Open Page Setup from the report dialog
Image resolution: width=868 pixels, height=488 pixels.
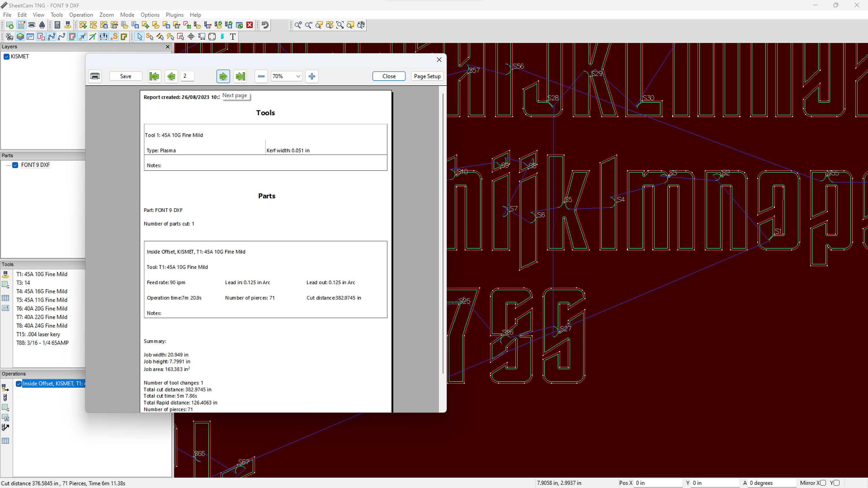tap(427, 76)
